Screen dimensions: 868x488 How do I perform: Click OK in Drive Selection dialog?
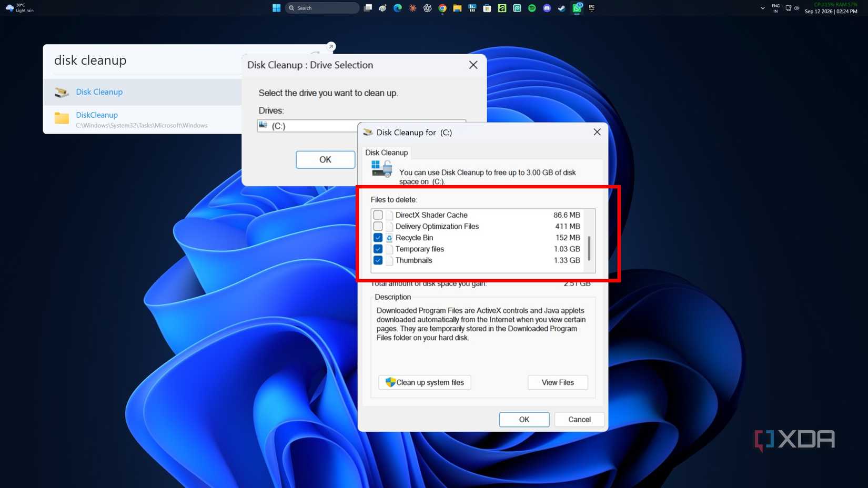pyautogui.click(x=325, y=159)
